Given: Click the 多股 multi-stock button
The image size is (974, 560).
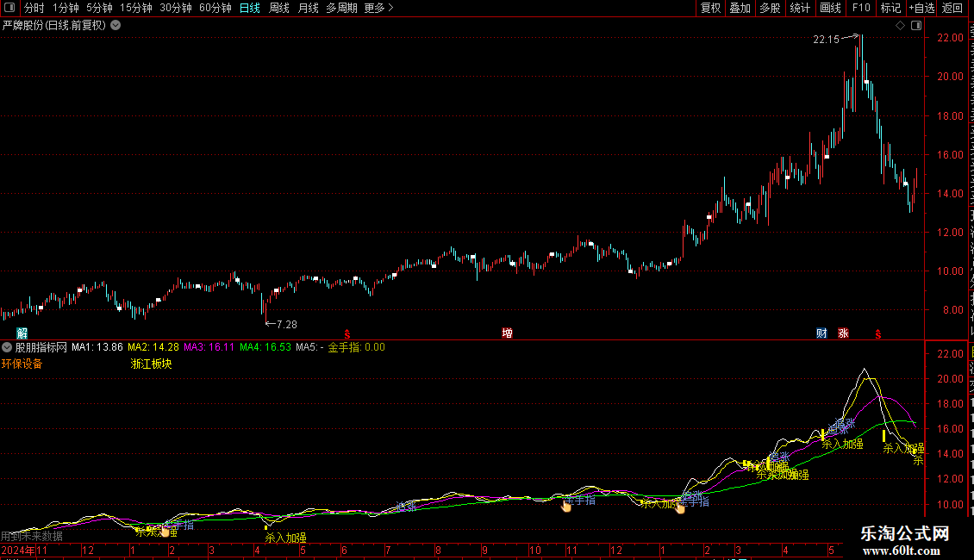Looking at the screenshot, I should coord(770,8).
